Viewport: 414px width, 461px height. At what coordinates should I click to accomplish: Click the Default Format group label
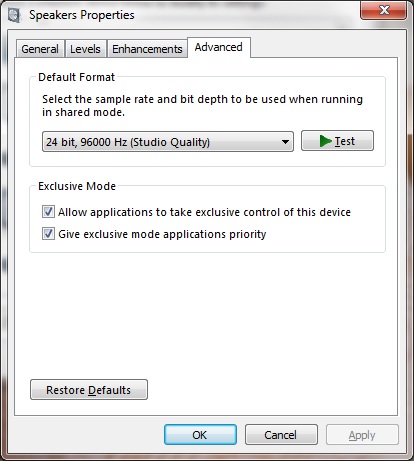click(76, 77)
